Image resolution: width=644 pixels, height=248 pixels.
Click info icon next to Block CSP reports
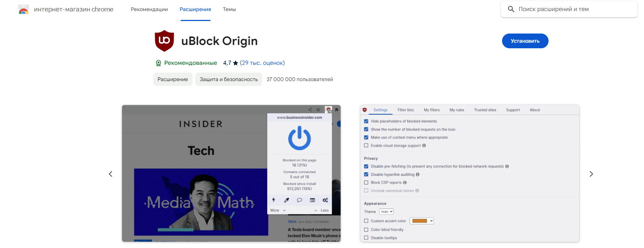[x=405, y=183]
